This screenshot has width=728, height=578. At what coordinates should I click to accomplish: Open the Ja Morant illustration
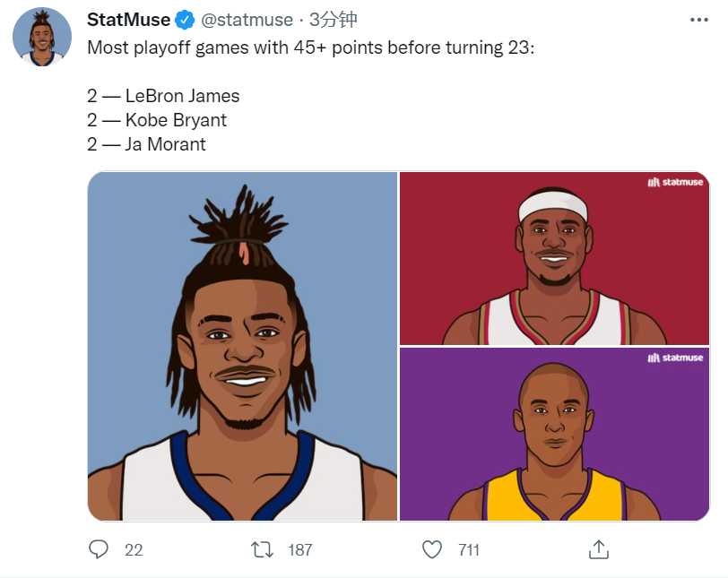pyautogui.click(x=242, y=346)
